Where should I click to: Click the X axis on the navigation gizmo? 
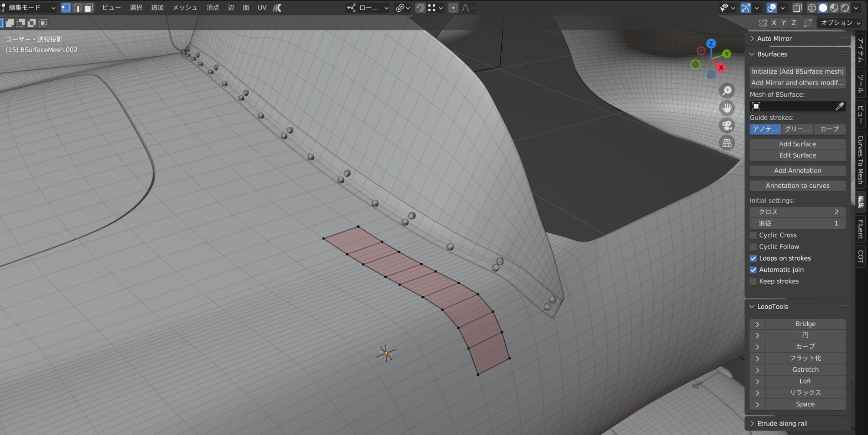pyautogui.click(x=721, y=67)
